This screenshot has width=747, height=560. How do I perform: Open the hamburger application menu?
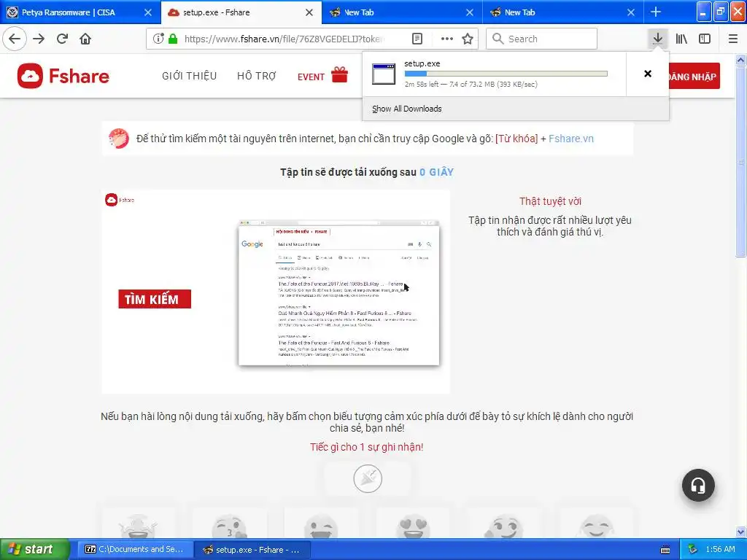(732, 39)
